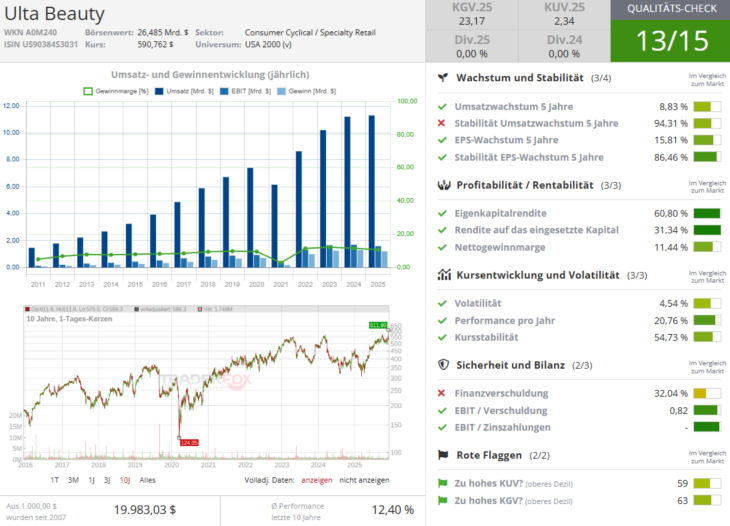Click the shield icon beside Sicherheit und Bilanz
This screenshot has width=730, height=526.
coord(443,365)
